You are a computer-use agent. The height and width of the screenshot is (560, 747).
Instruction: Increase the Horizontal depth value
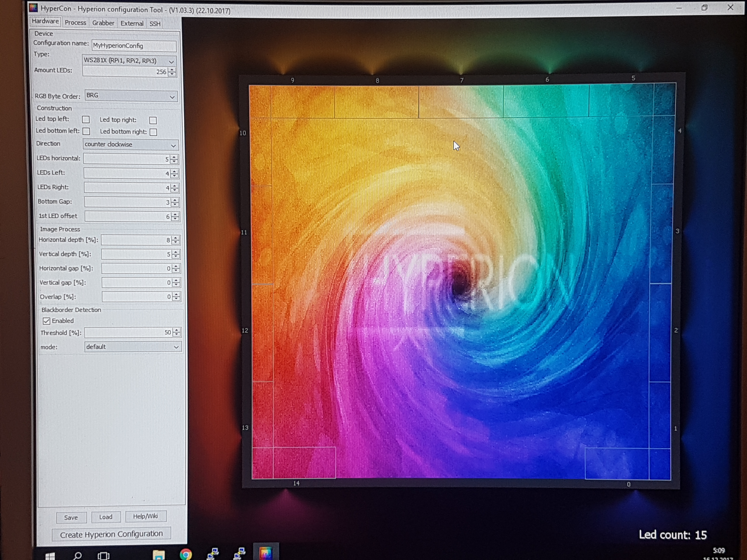click(x=176, y=238)
